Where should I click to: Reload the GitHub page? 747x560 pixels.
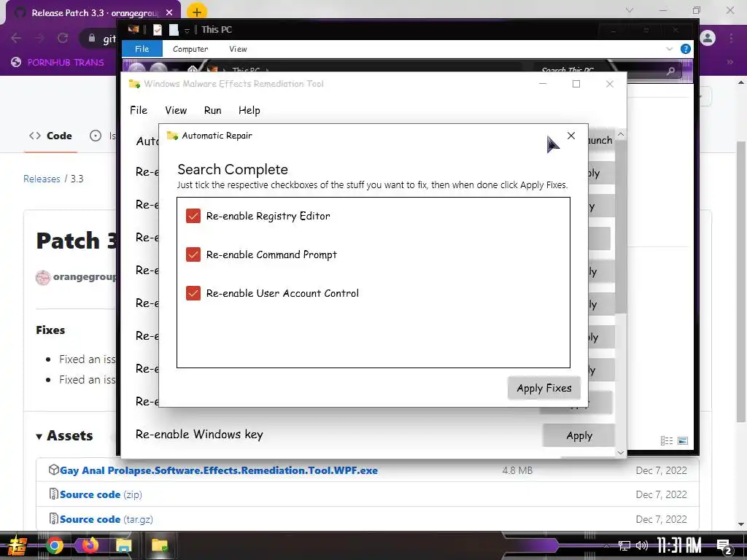tap(63, 38)
